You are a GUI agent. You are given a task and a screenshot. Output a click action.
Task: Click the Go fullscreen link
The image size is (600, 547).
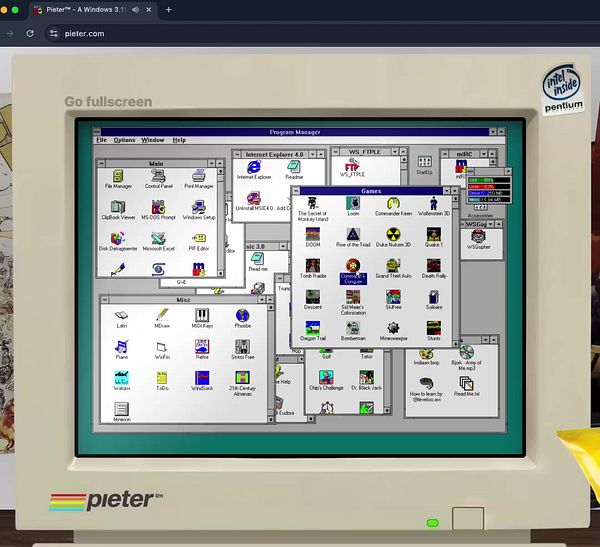point(108,102)
